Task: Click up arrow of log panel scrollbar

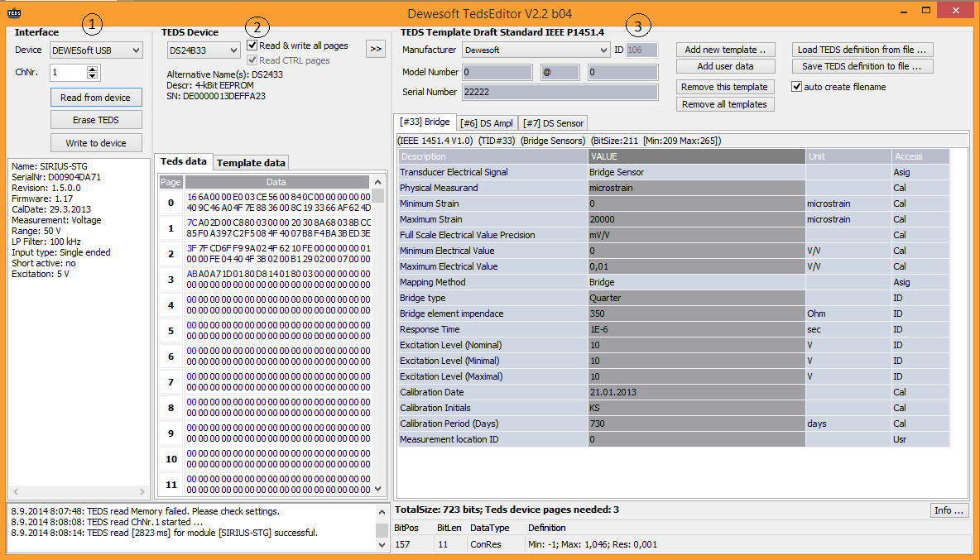Action: point(382,512)
